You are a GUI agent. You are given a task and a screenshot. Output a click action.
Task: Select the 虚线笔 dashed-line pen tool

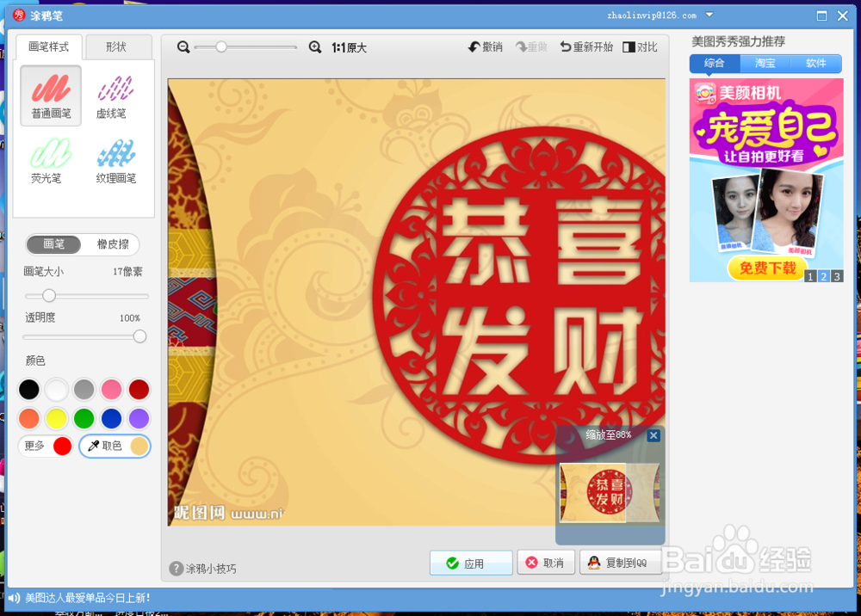(x=114, y=95)
